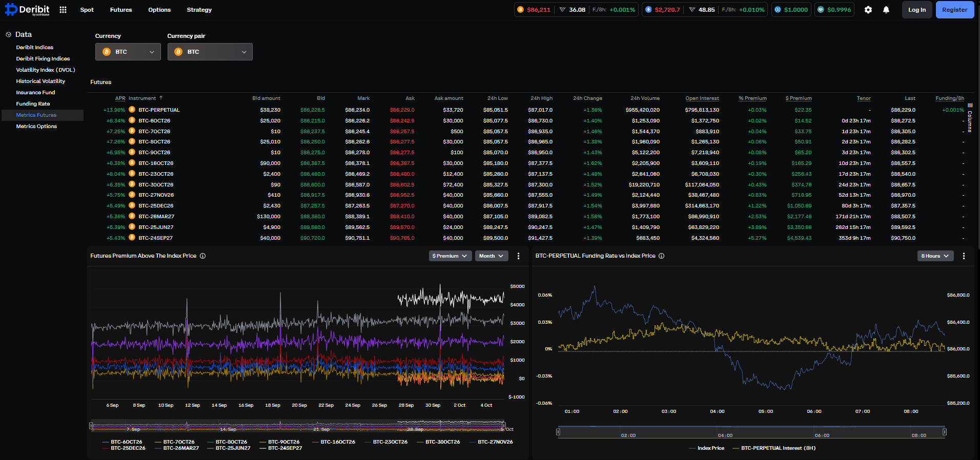Click the BTC-26MAR27 row coin icon

coord(132,216)
